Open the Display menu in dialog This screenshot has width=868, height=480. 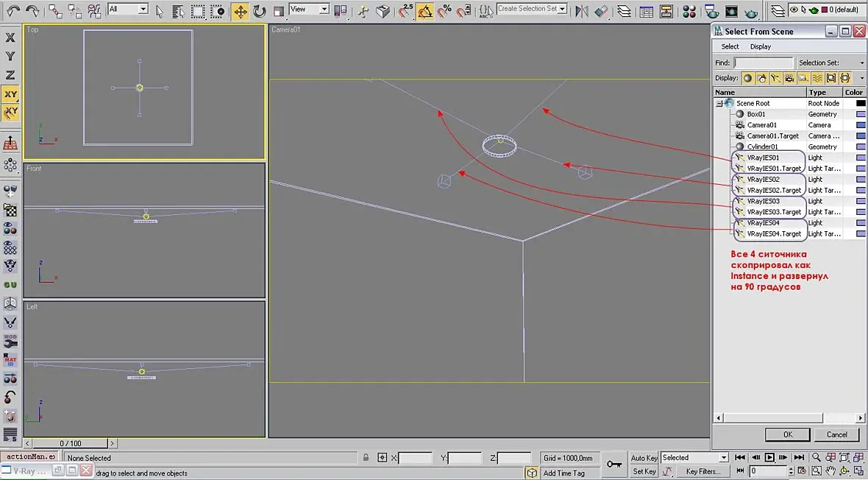[761, 46]
